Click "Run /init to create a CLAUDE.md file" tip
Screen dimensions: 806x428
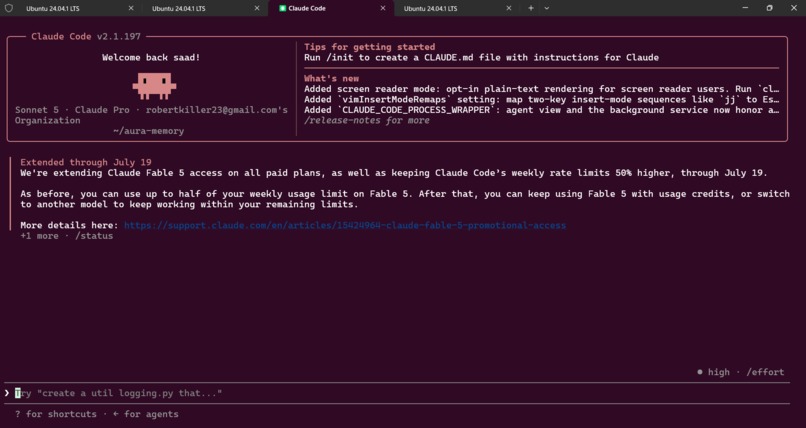[481, 58]
